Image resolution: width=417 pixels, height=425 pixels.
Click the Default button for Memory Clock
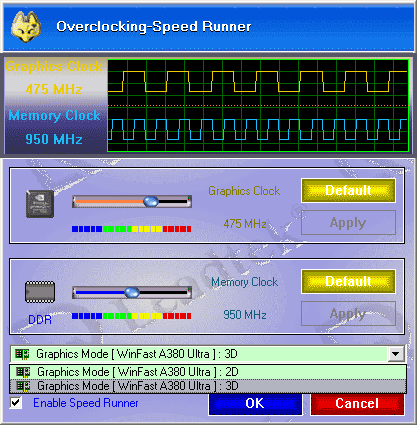(x=348, y=281)
